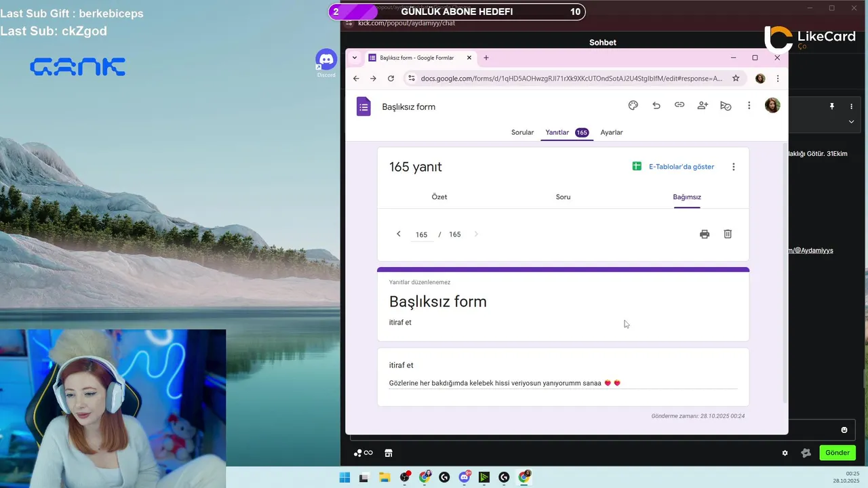Open the Google account avatar in Forms
This screenshot has width=868, height=488.
click(772, 105)
